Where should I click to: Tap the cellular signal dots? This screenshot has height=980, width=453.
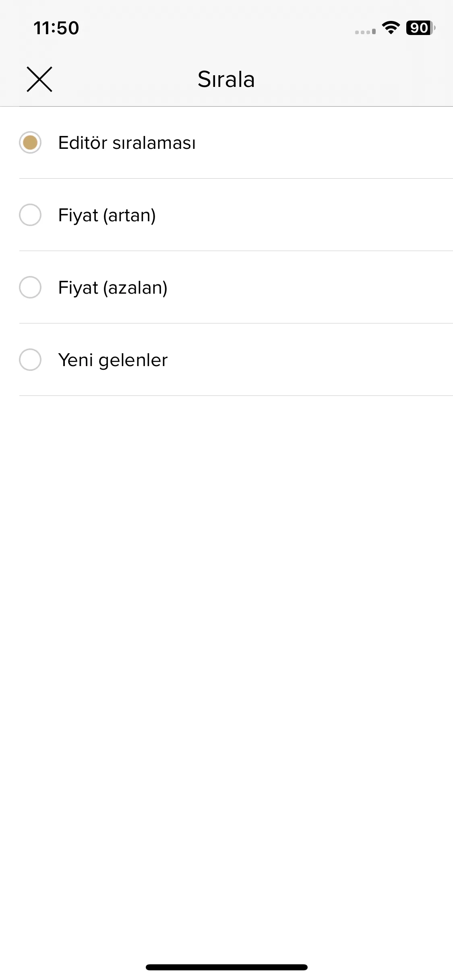point(365,31)
